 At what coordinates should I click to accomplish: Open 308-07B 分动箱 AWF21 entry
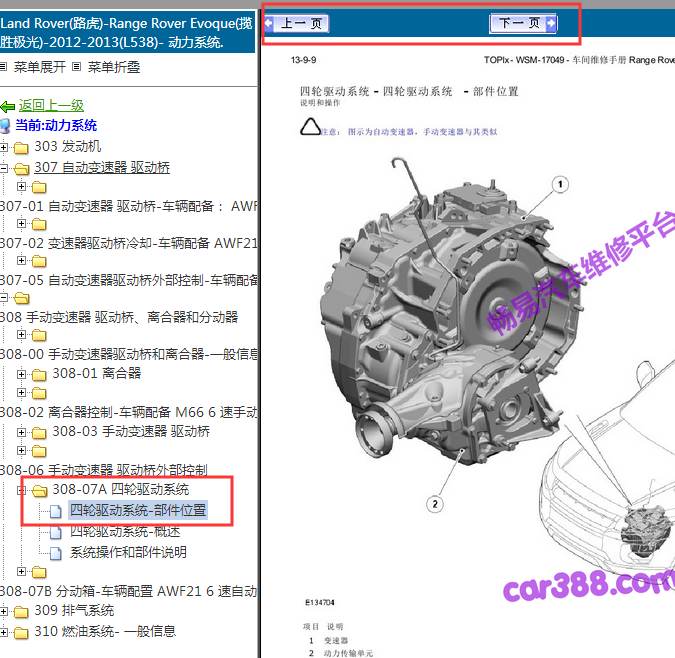129,591
